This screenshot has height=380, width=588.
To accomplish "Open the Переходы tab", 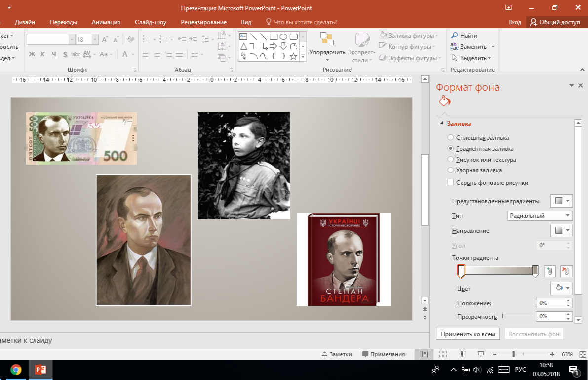I will (x=63, y=22).
